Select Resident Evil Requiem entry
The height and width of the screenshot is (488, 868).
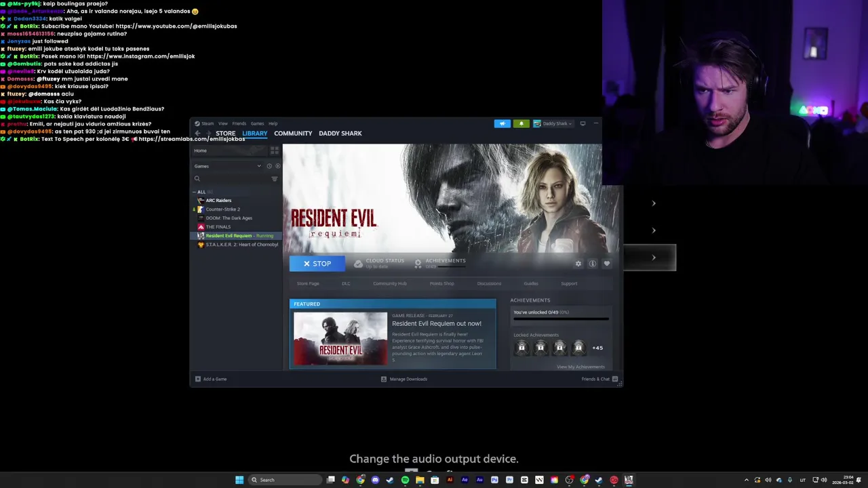[x=235, y=236]
